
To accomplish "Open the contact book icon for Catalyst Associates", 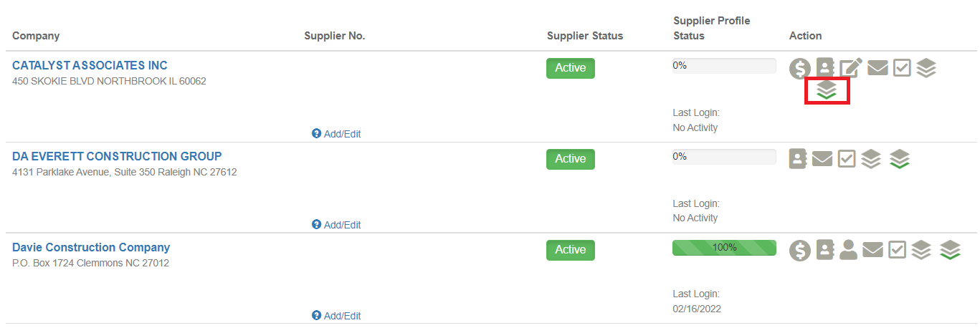I will point(825,68).
